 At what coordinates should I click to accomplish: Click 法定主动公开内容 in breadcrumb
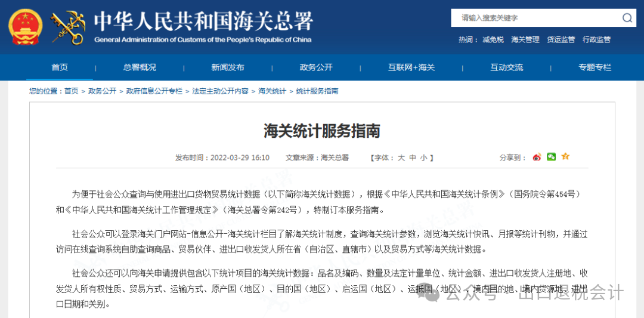tap(220, 91)
